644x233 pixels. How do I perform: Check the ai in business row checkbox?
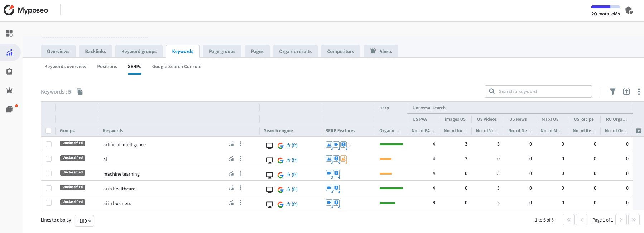pyautogui.click(x=49, y=203)
